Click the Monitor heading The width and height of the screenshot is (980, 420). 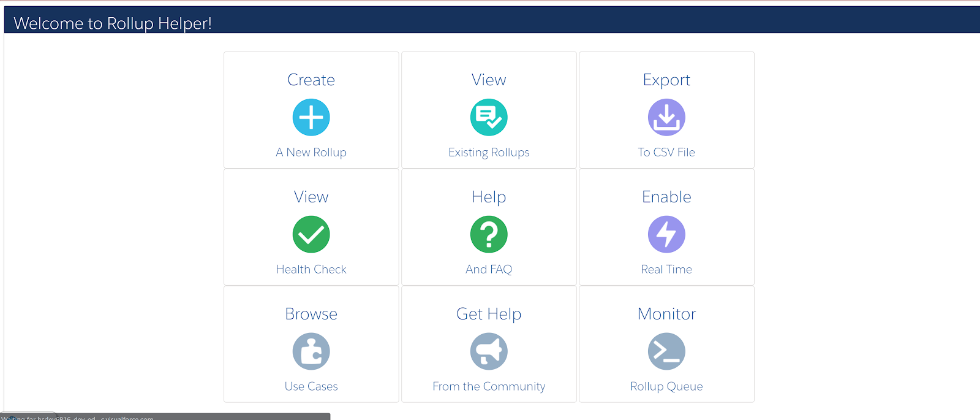pos(666,314)
